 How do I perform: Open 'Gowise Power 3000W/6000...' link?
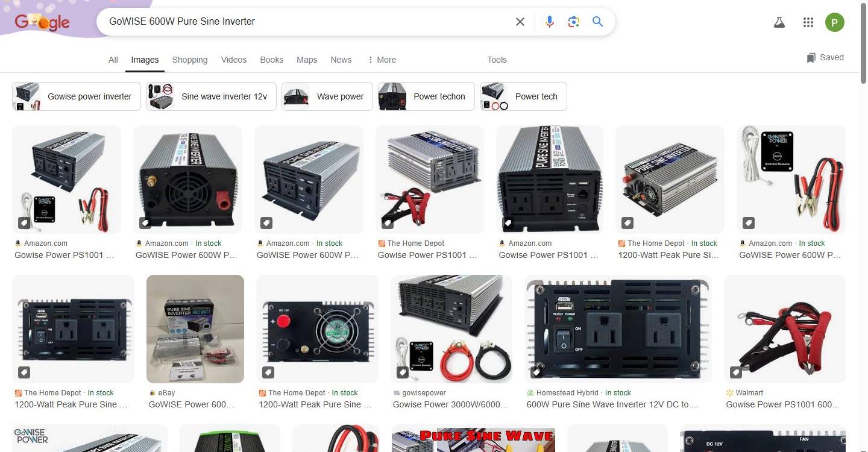[450, 404]
